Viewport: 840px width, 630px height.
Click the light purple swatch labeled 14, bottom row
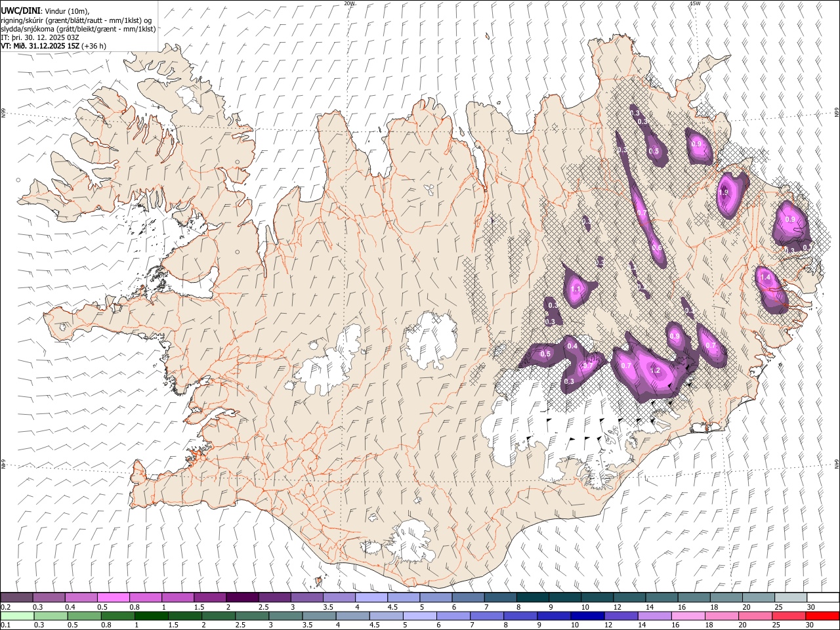(654, 616)
